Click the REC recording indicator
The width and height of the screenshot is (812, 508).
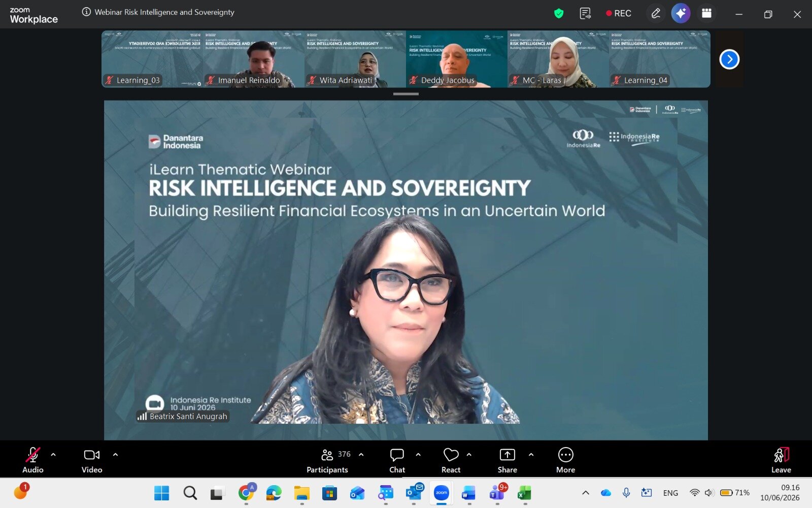(x=619, y=14)
